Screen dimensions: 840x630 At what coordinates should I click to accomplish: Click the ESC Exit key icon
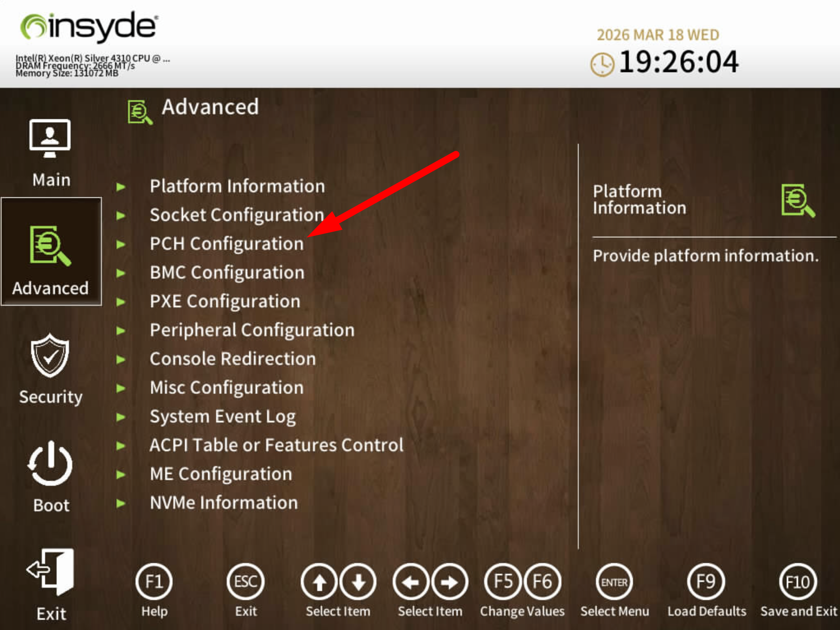[x=245, y=582]
